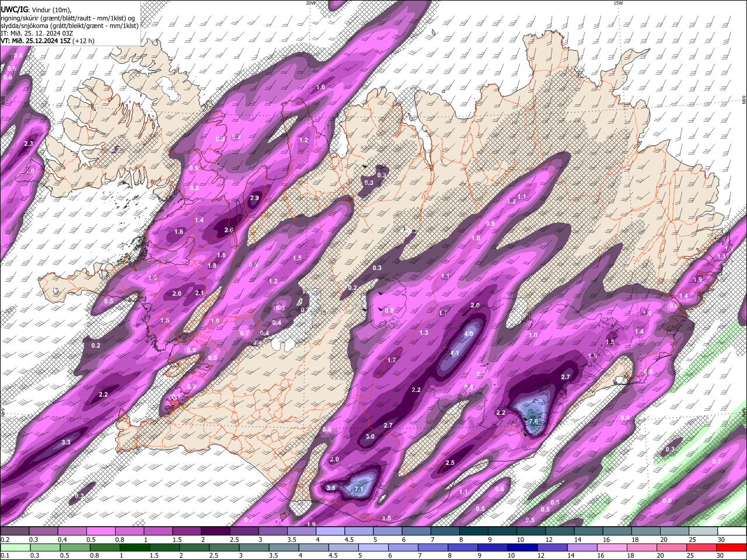
Task: Click the 3.8 value beside the 7.1 maximum
Action: pyautogui.click(x=331, y=488)
